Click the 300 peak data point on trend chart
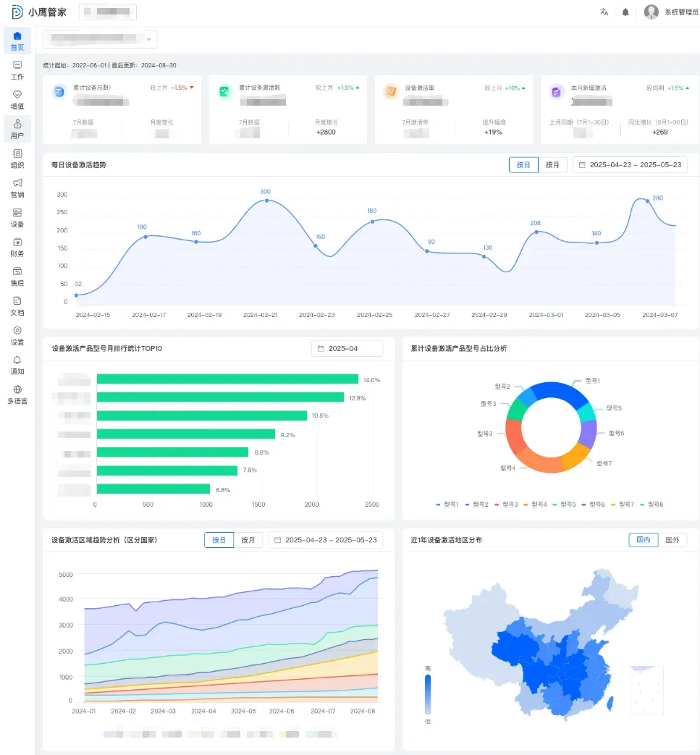Screen dimensions: 700x755 tap(266, 201)
